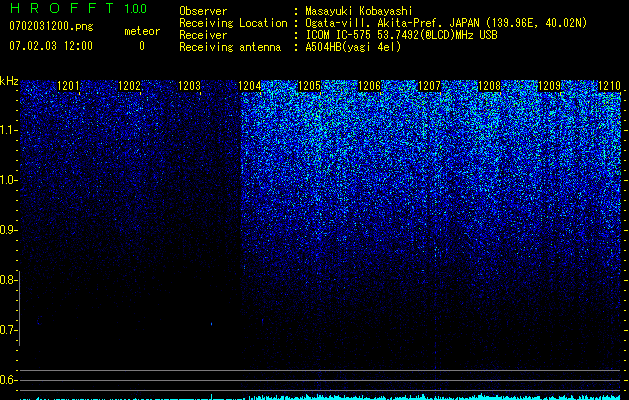The height and width of the screenshot is (400, 629).
Task: Click the Receiving antenna label
Action: (x=230, y=47)
